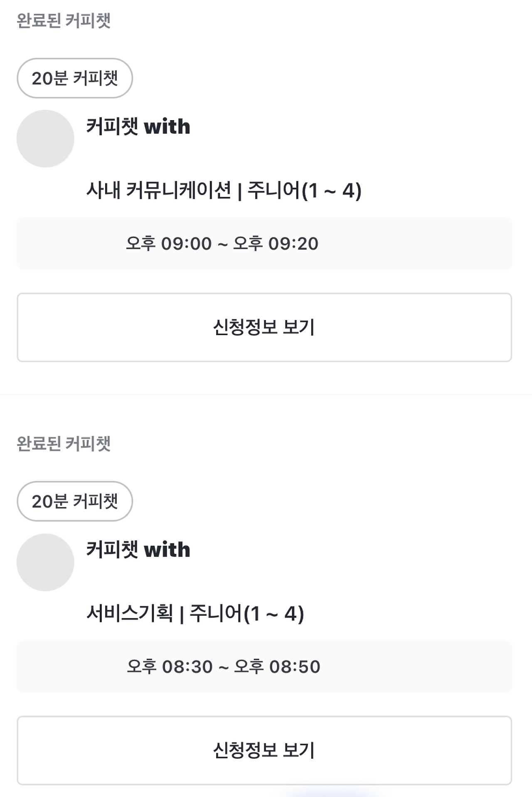Select the 서비스기획 job label
Image resolution: width=532 pixels, height=797 pixels.
coord(130,614)
